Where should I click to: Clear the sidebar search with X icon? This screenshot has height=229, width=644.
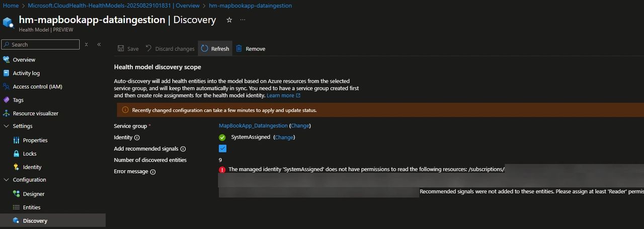click(87, 44)
